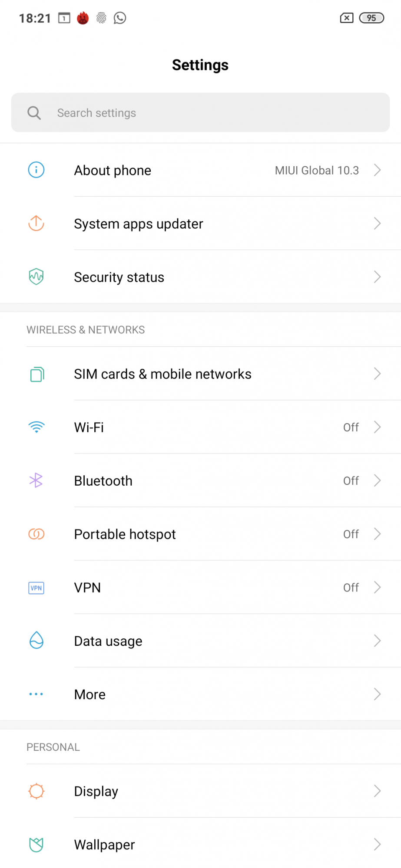The width and height of the screenshot is (401, 868).
Task: Tap the VPN badge icon
Action: [x=36, y=588]
